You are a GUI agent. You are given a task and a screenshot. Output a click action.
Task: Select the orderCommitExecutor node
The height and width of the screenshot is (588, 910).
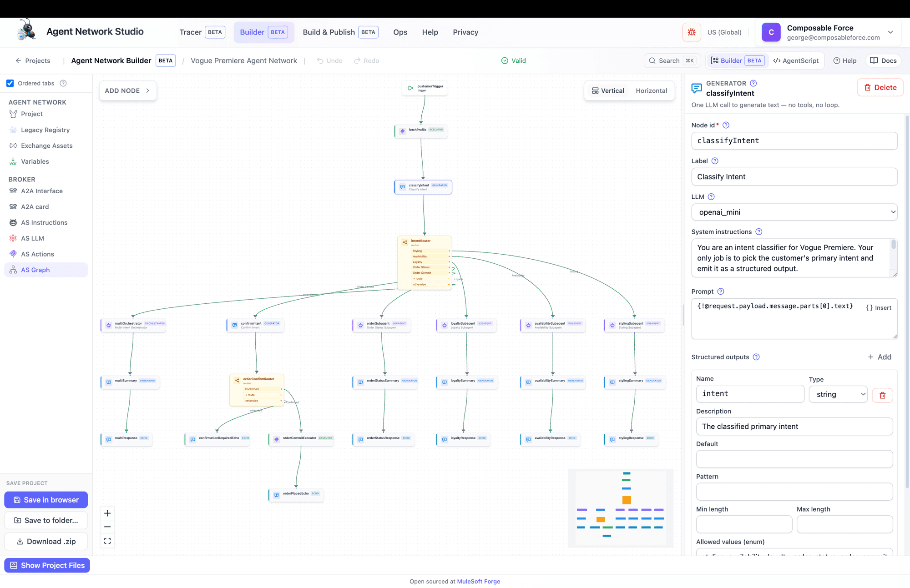pyautogui.click(x=301, y=439)
